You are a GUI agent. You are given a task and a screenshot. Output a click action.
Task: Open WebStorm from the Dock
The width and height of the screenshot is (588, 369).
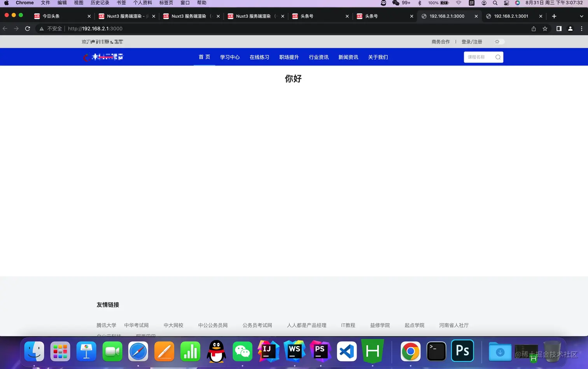(294, 351)
